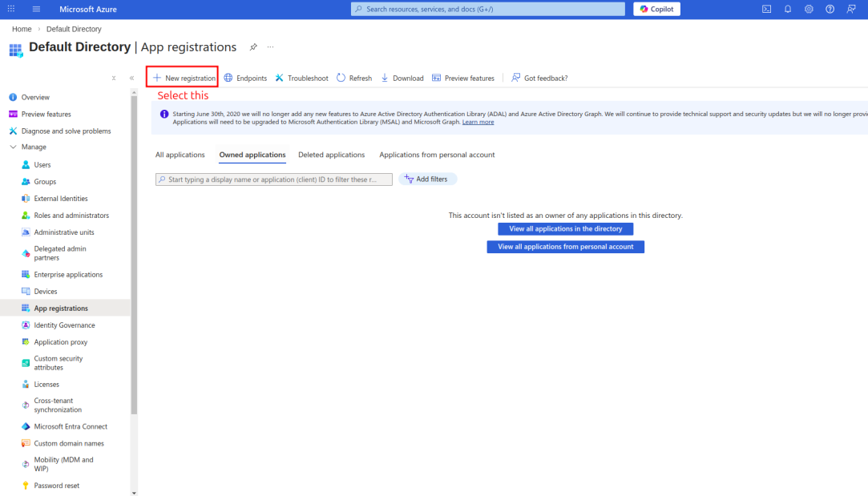Pin the App registrations blade
Image resolution: width=868 pixels, height=496 pixels.
[x=253, y=47]
